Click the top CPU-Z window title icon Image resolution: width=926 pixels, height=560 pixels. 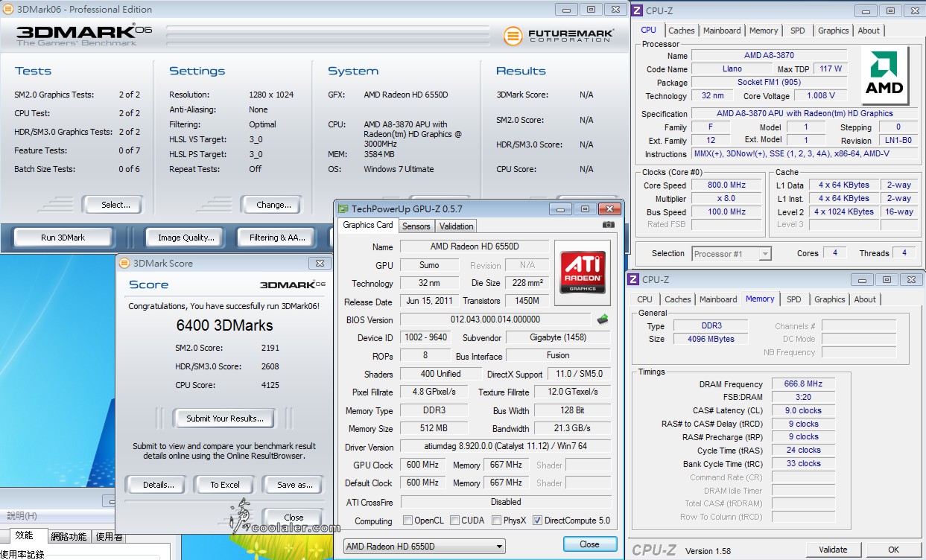point(635,10)
